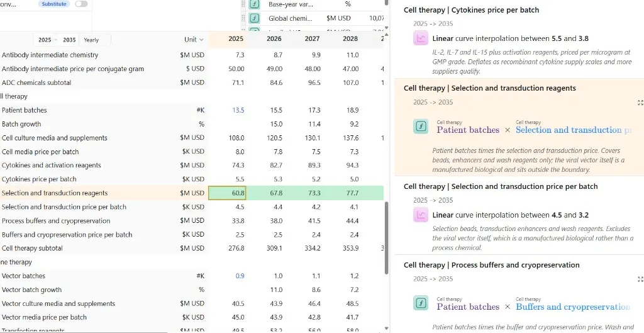Select Buffers and cryopreservation price per batch row
This screenshot has height=333, width=644.
(67, 235)
